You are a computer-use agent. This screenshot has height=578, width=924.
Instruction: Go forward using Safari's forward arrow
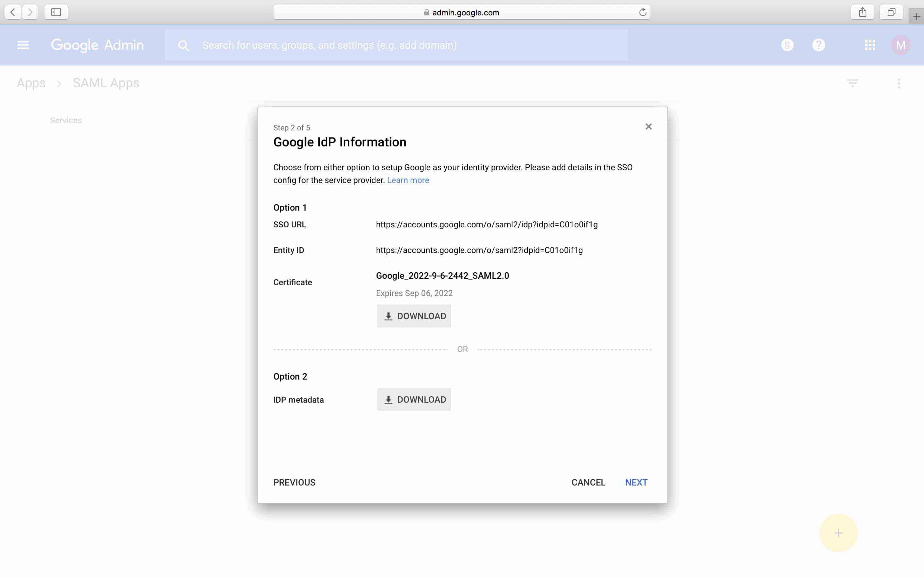[30, 12]
